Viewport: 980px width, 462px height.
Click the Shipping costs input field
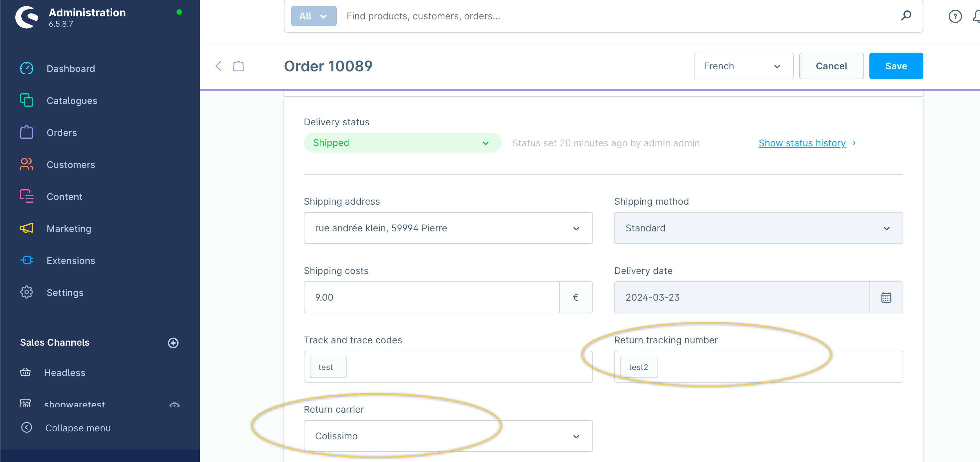tap(431, 297)
